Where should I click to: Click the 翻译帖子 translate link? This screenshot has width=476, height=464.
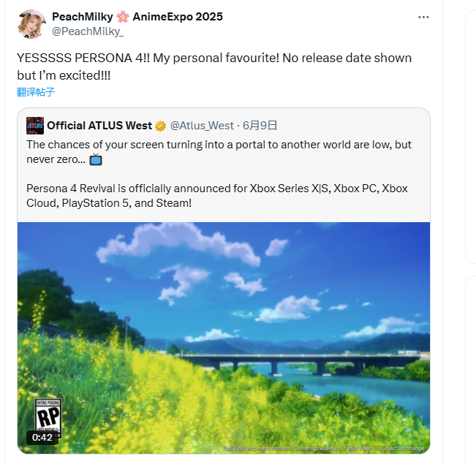36,92
